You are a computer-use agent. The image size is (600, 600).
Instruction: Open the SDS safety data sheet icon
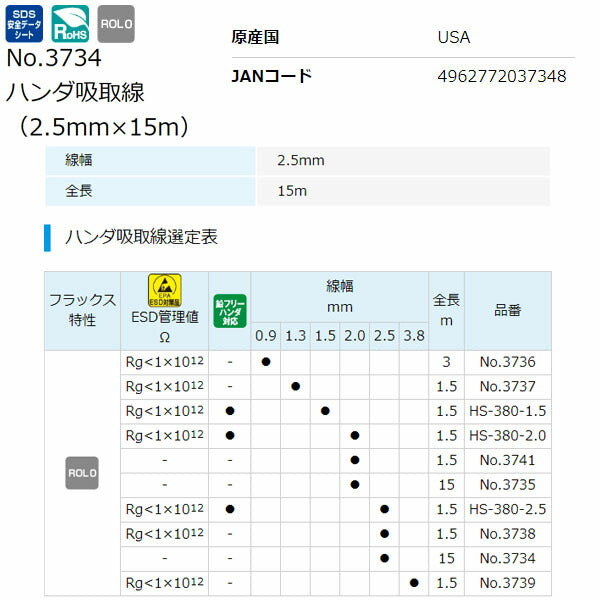(x=24, y=24)
